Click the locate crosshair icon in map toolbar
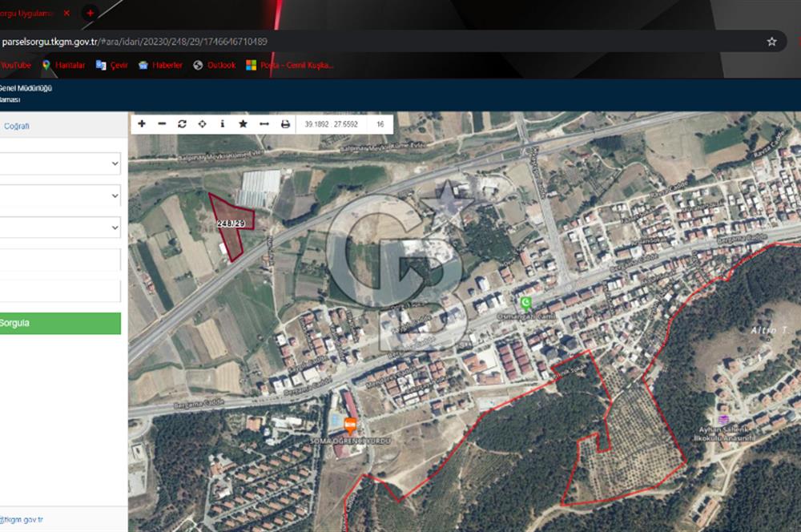Image resolution: width=801 pixels, height=532 pixels. pyautogui.click(x=202, y=124)
